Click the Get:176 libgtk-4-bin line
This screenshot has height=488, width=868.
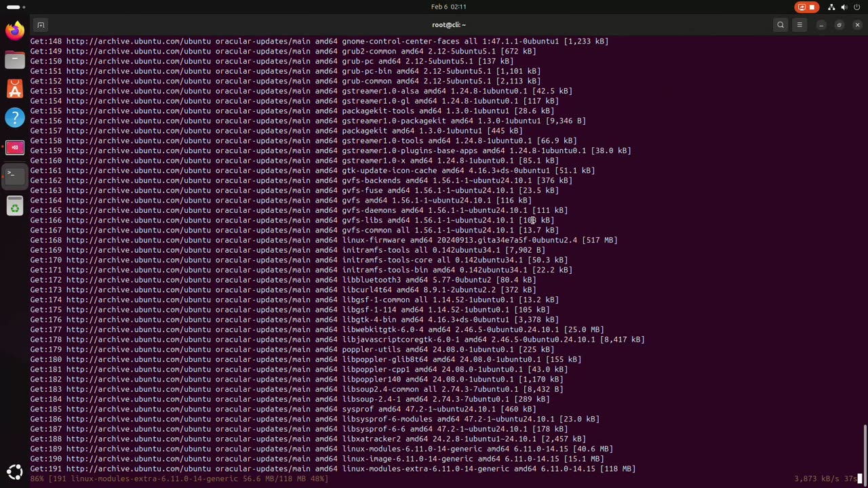(x=294, y=319)
